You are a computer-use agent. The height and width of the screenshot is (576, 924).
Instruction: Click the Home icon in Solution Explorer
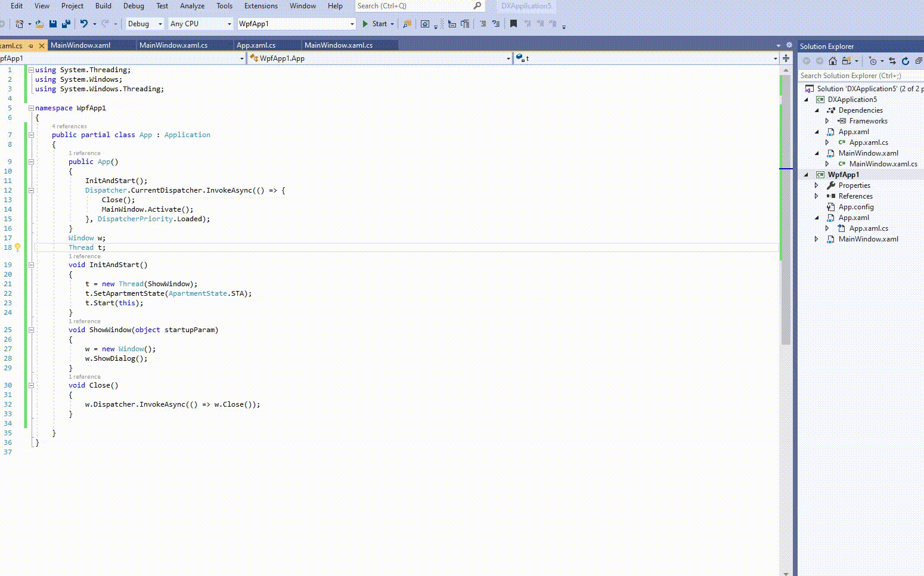coord(833,61)
